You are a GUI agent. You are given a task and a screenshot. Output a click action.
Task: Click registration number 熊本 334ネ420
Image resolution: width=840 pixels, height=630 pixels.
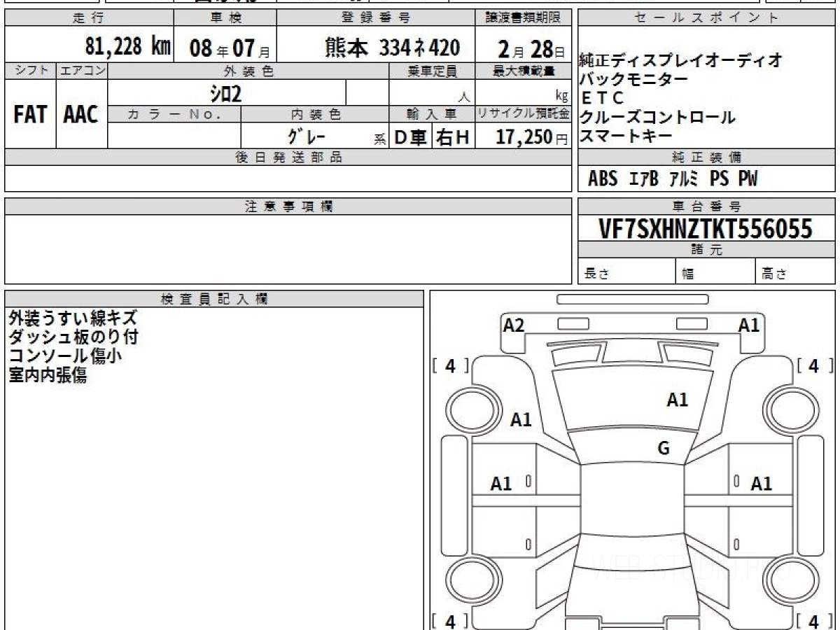(x=392, y=47)
